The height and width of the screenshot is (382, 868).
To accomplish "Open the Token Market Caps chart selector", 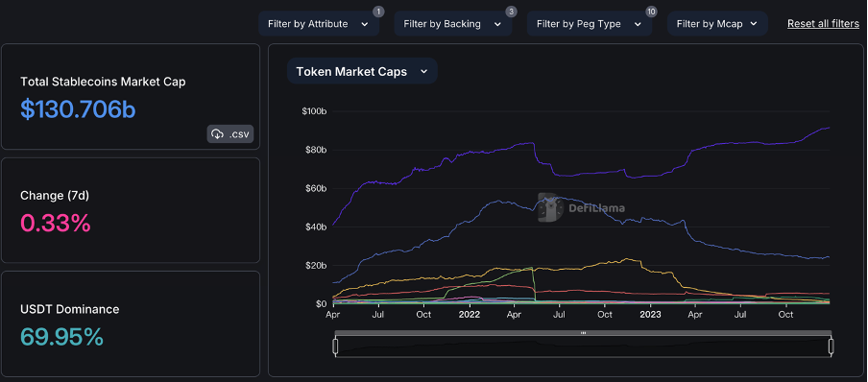I will tap(362, 71).
